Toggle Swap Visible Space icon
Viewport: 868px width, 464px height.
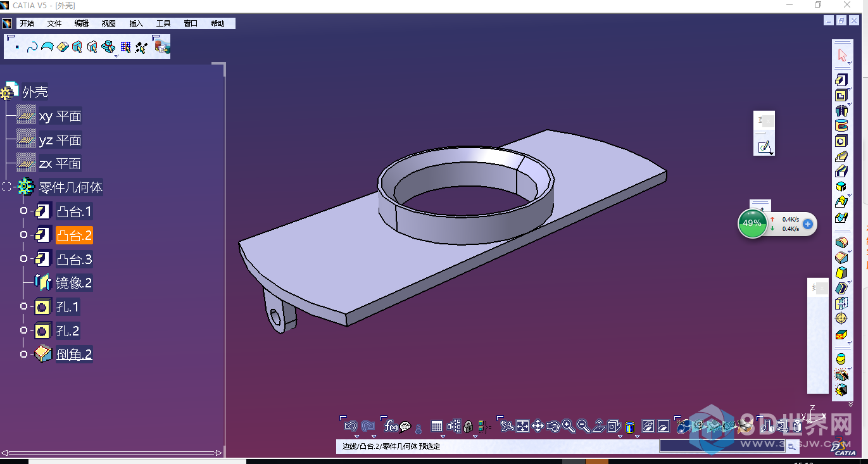(663, 426)
